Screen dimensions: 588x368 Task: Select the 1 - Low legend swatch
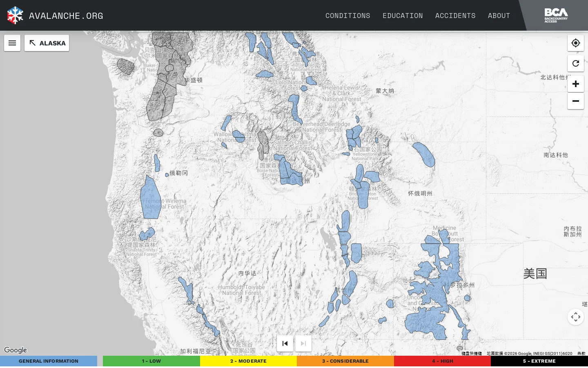(x=151, y=361)
